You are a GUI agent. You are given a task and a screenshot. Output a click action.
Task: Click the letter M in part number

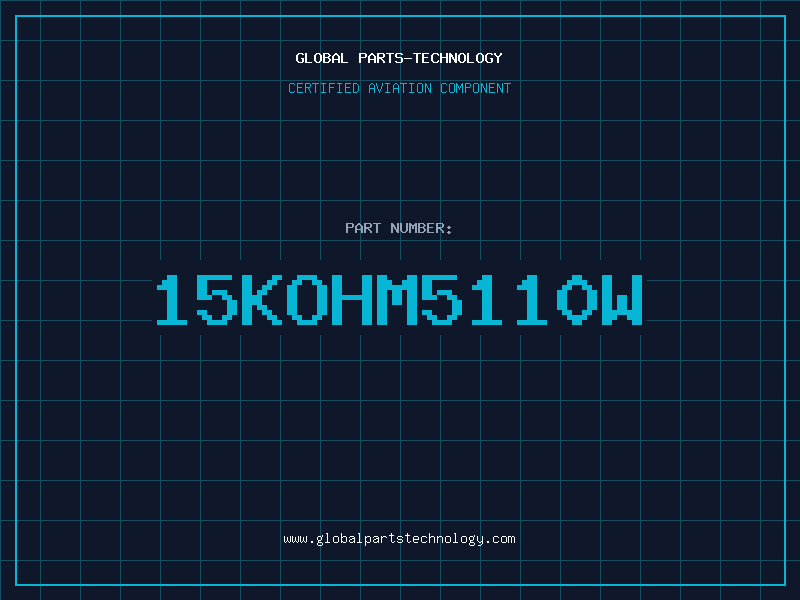396,299
